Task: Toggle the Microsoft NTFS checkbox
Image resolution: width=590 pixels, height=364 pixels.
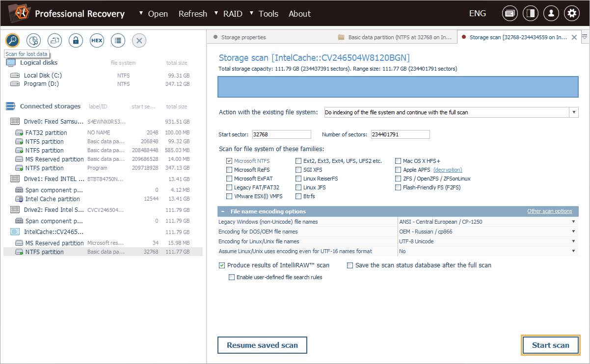Action: point(229,161)
